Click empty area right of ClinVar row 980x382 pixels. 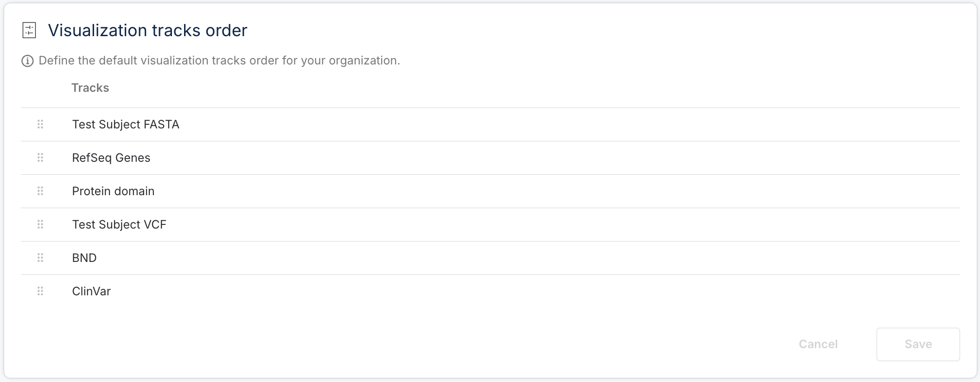(x=556, y=291)
